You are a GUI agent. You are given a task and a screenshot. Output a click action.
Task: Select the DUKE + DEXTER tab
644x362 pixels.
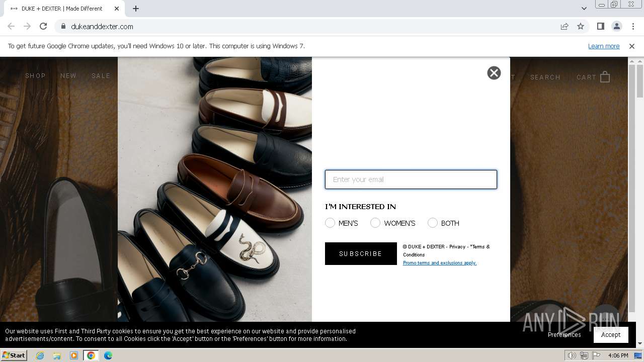(64, 9)
